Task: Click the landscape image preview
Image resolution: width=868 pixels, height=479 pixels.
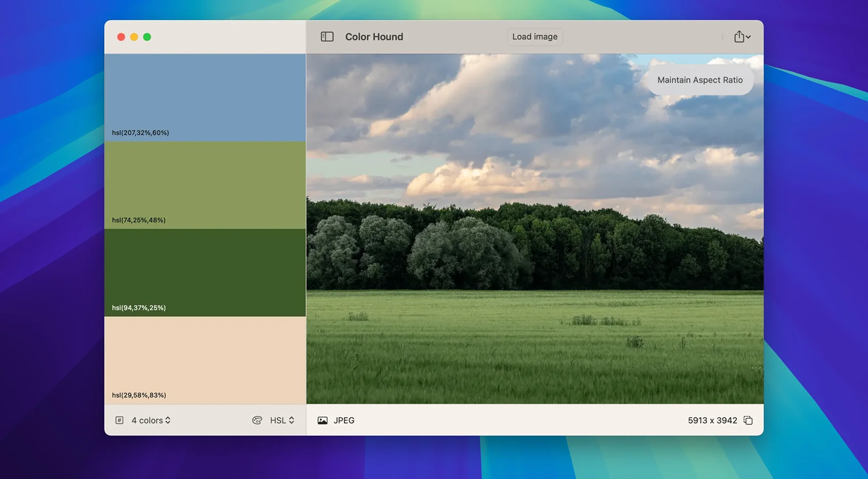Action: (x=535, y=245)
